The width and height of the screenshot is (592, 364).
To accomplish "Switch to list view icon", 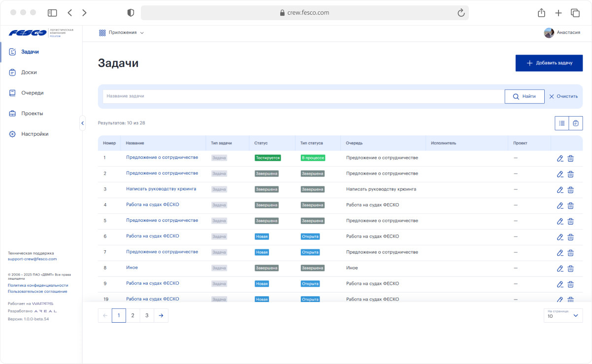I will pos(561,123).
